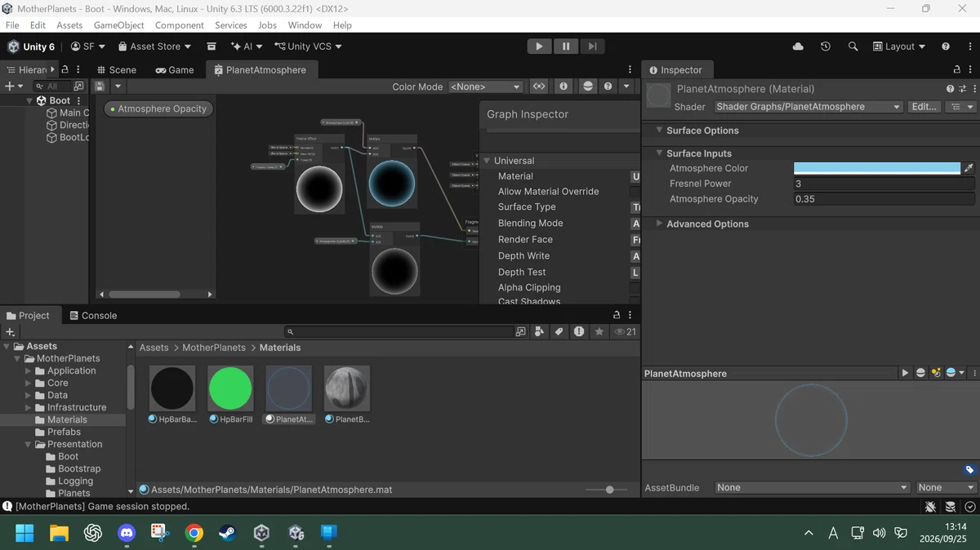This screenshot has height=550, width=980.
Task: Switch to the Scene tab
Action: tap(116, 70)
